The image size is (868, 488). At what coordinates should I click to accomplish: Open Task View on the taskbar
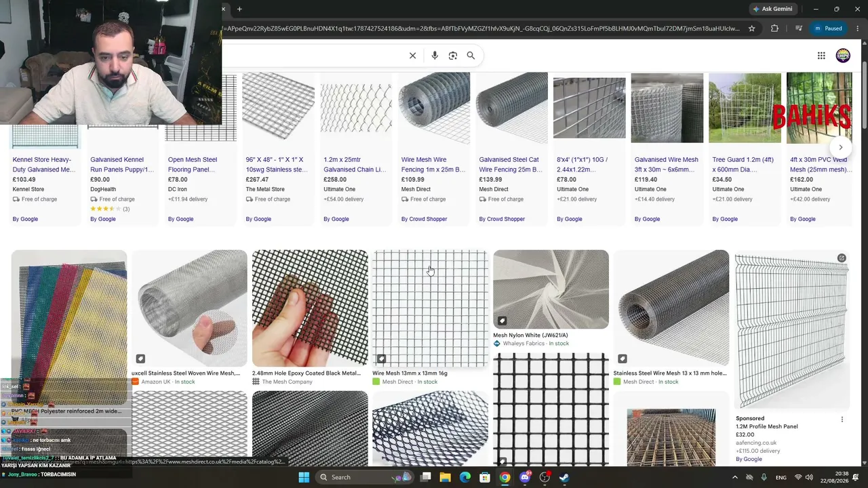pos(425,477)
